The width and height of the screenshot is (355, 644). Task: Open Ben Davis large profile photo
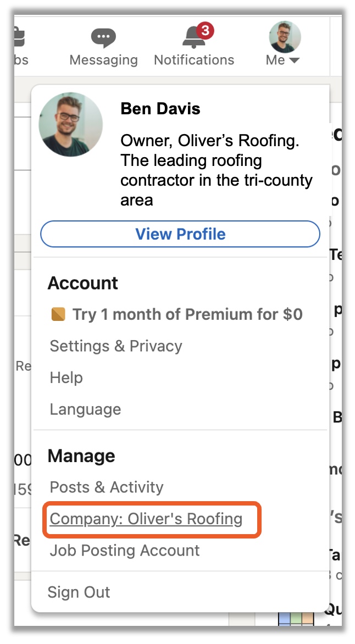(71, 124)
